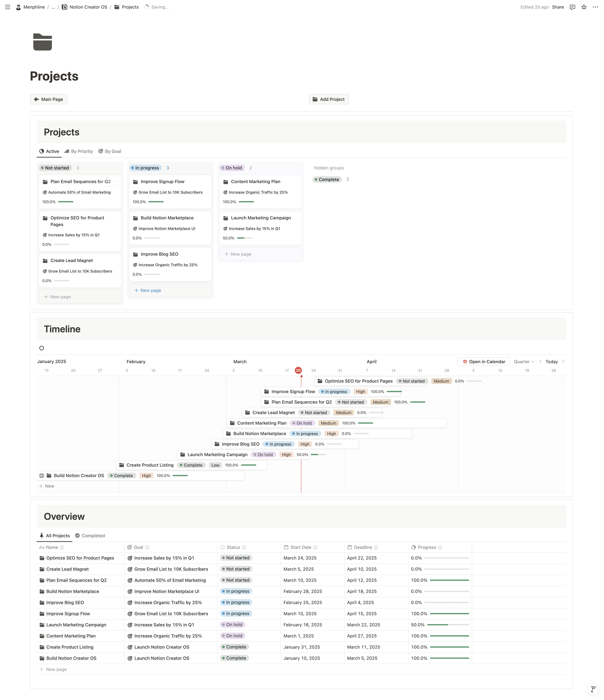Click Open in Calendar button
604x700 pixels.
pyautogui.click(x=483, y=361)
